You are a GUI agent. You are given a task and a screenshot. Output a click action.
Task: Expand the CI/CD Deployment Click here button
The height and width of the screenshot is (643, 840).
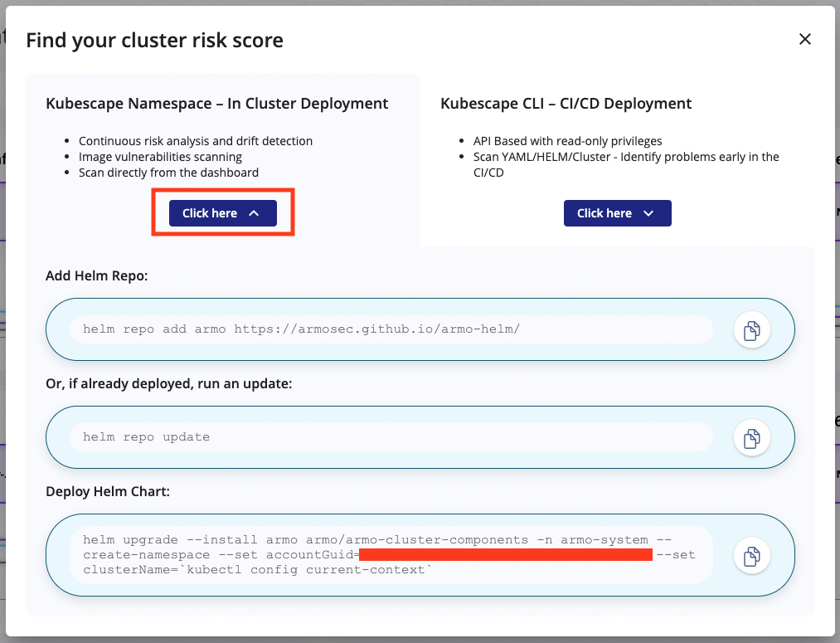pyautogui.click(x=617, y=213)
